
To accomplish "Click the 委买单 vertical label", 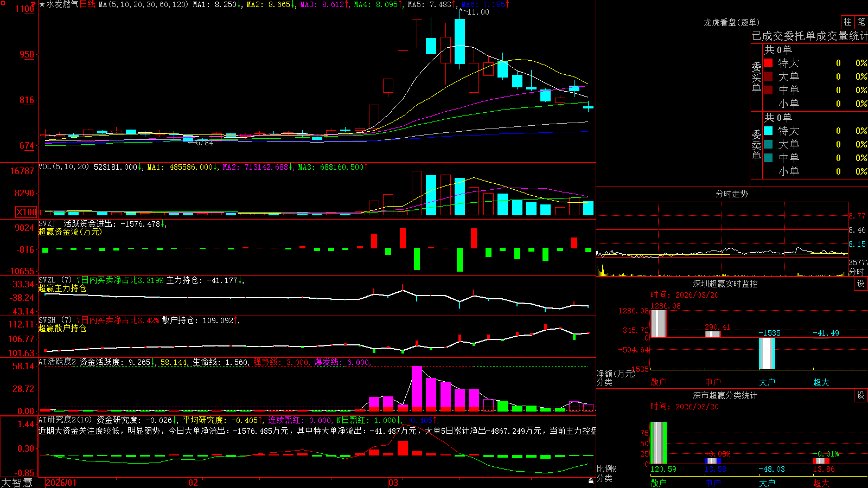I will coord(756,78).
